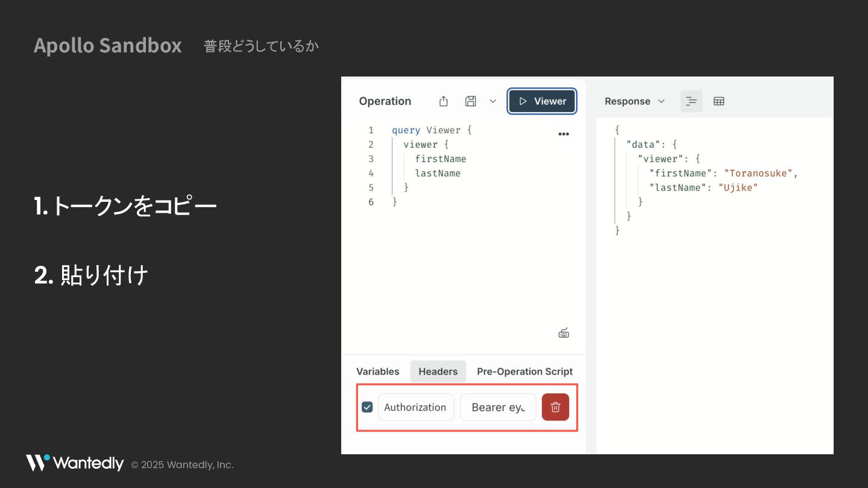Click the Authorization header key field

416,407
